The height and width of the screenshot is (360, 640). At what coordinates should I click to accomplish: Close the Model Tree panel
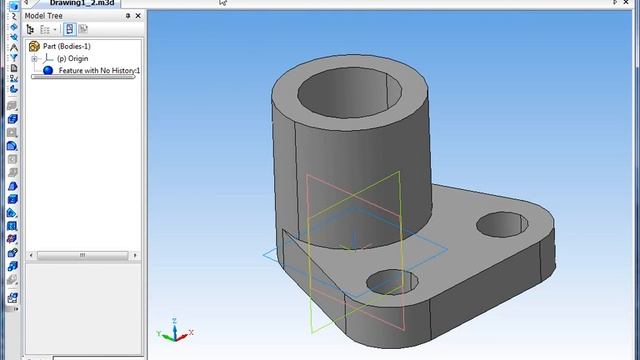pos(138,16)
